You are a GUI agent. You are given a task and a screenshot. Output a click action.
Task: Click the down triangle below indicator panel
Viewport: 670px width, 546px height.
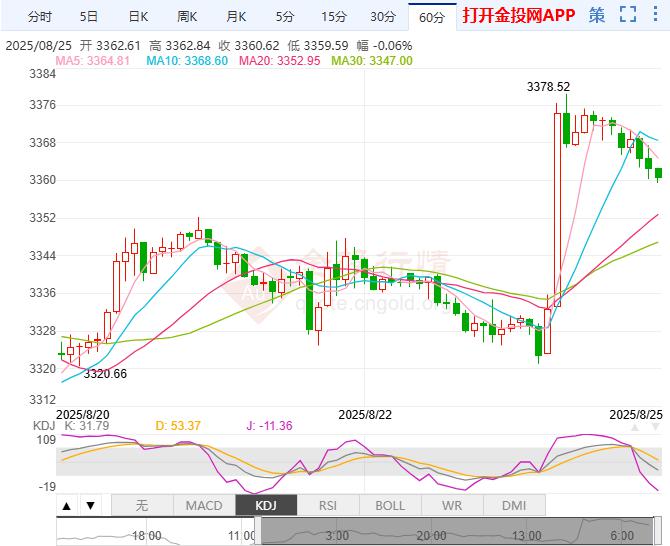pyautogui.click(x=91, y=506)
